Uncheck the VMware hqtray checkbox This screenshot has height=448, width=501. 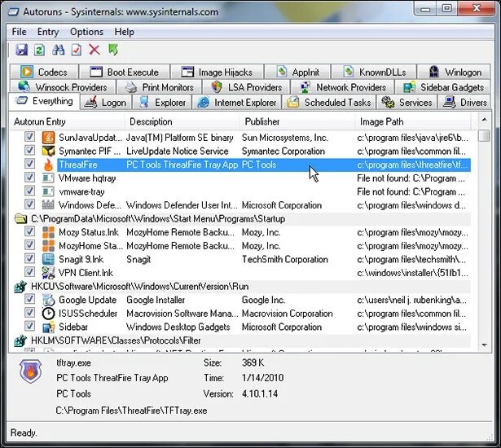[x=29, y=178]
